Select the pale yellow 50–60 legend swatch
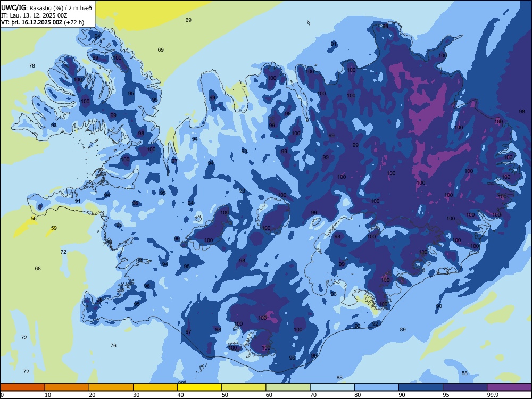Image resolution: width=532 pixels, height=399 pixels. click(x=244, y=387)
